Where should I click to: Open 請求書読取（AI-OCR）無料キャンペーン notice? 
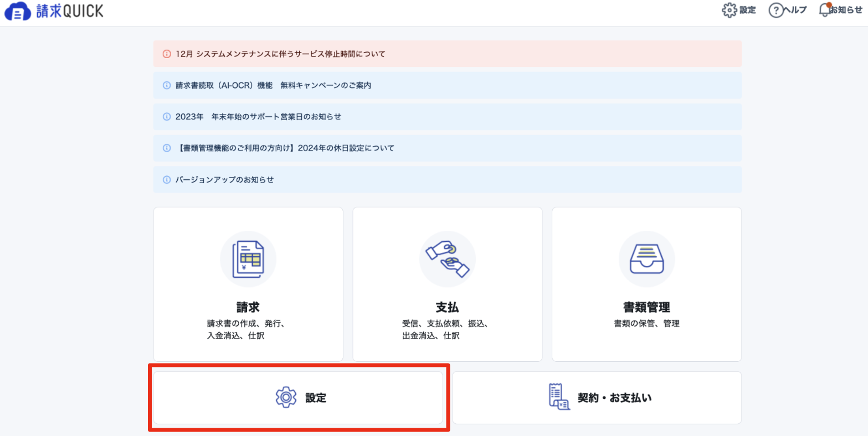(447, 85)
